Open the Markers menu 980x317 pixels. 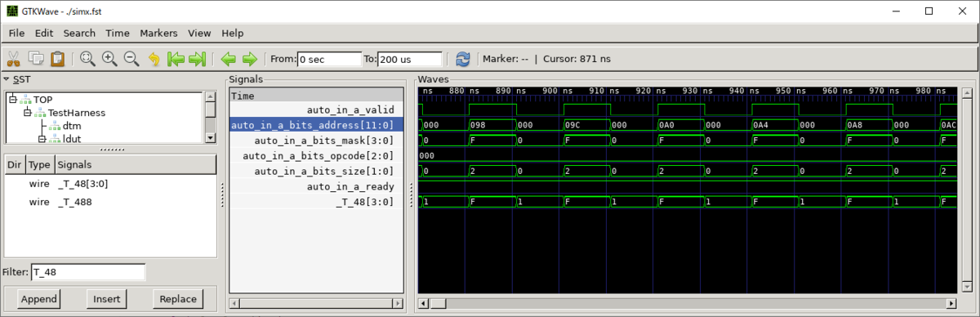point(158,33)
